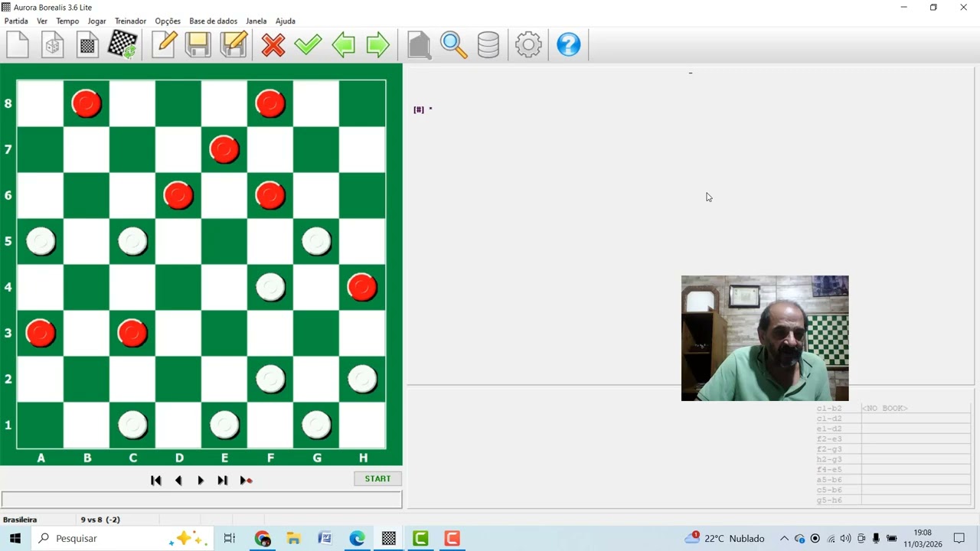The width and height of the screenshot is (980, 551).
Task: Click the input field below the board
Action: point(201,500)
